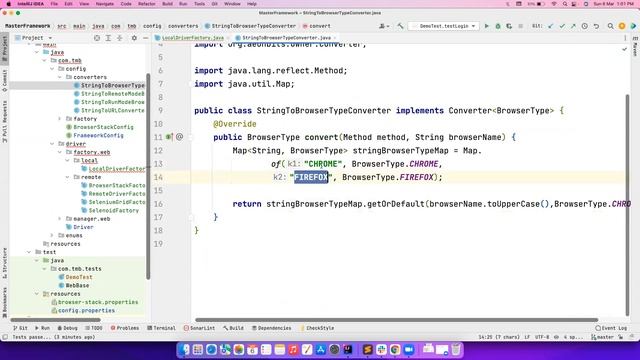This screenshot has height=360, width=640.
Task: Open the Project view selector dropdown
Action: (33, 38)
